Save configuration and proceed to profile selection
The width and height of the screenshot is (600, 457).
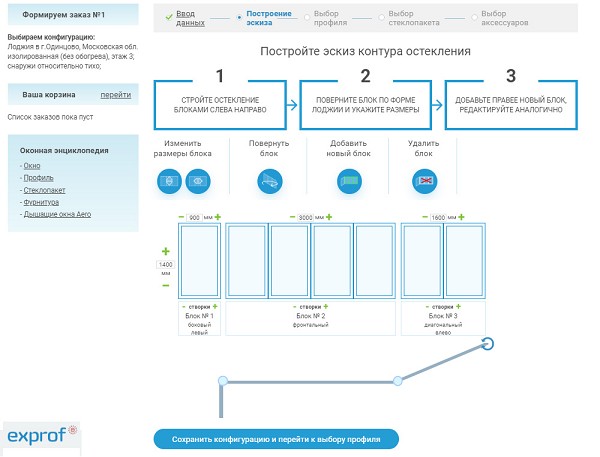275,439
